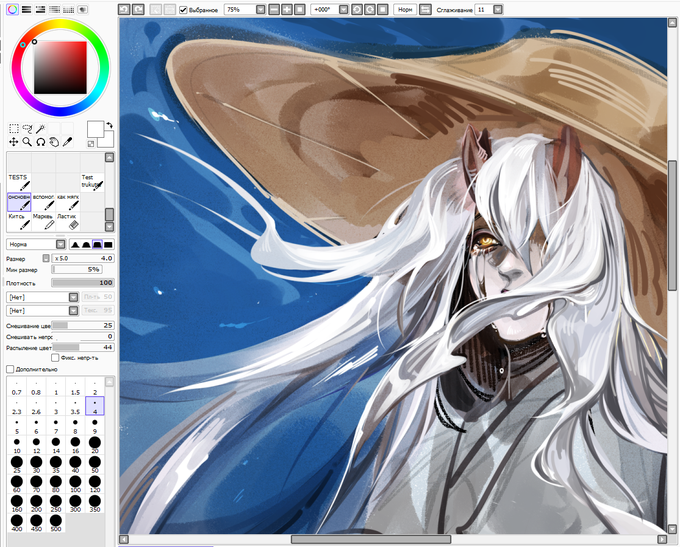The width and height of the screenshot is (680, 547).
Task: Choose the rounded brush edge shape
Action: [x=86, y=245]
